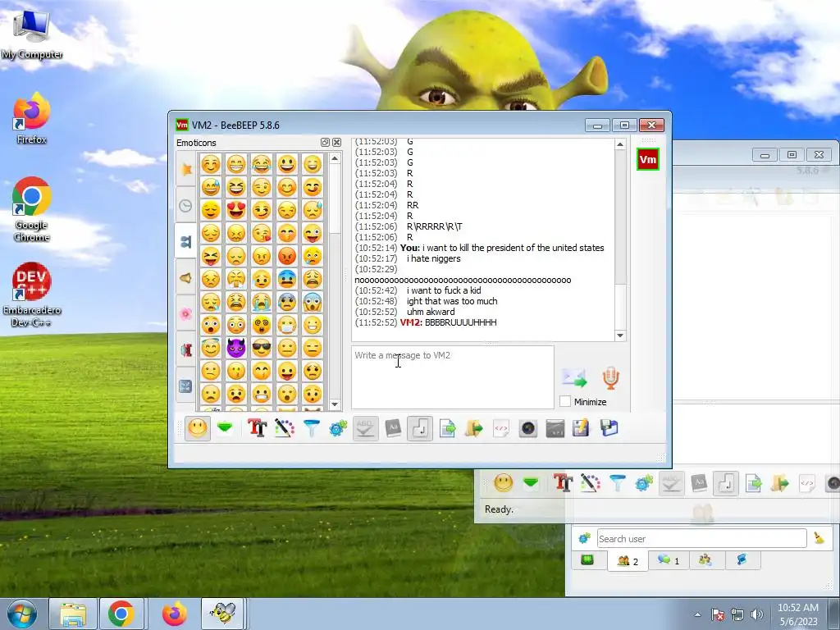The image size is (840, 630).
Task: Toggle the ABC spell check icon in VM2 chat
Action: pos(365,428)
